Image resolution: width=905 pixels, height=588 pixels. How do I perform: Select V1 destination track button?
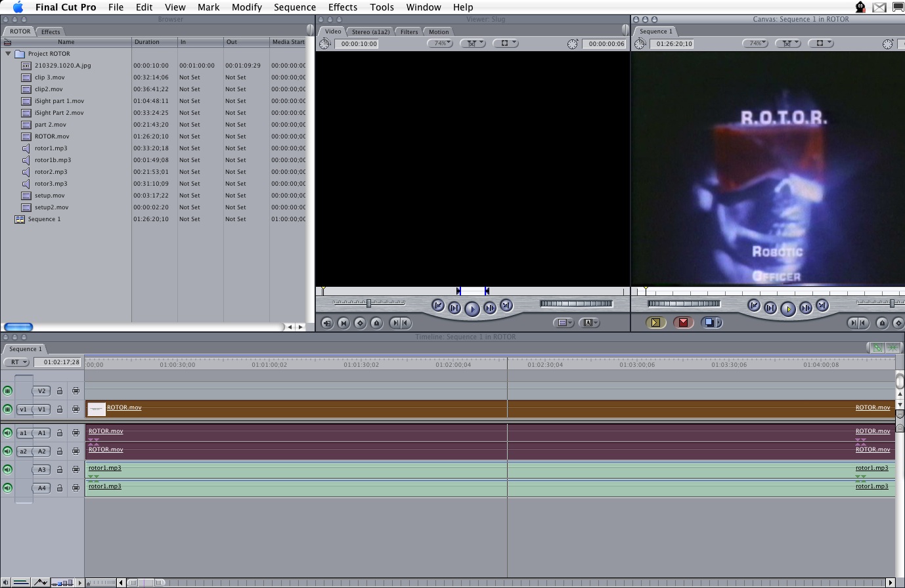41,409
